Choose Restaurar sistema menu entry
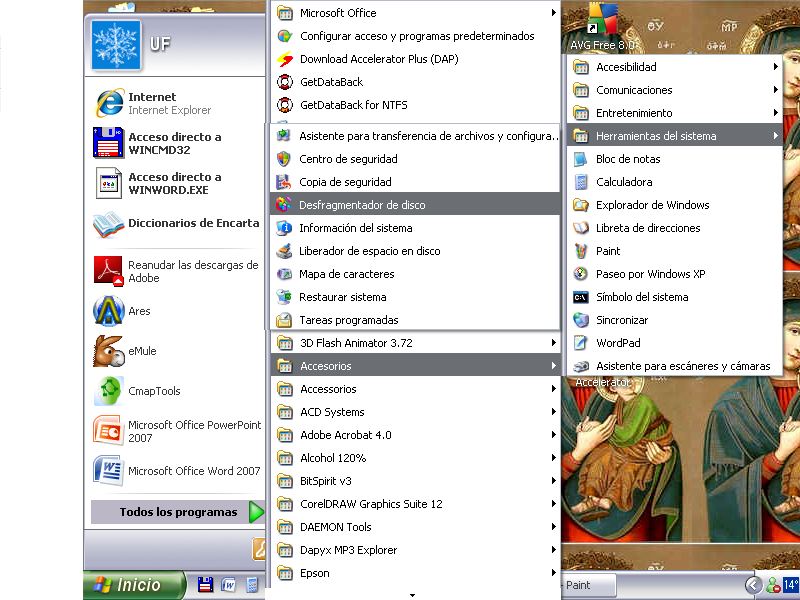This screenshot has height=600, width=800. (342, 297)
